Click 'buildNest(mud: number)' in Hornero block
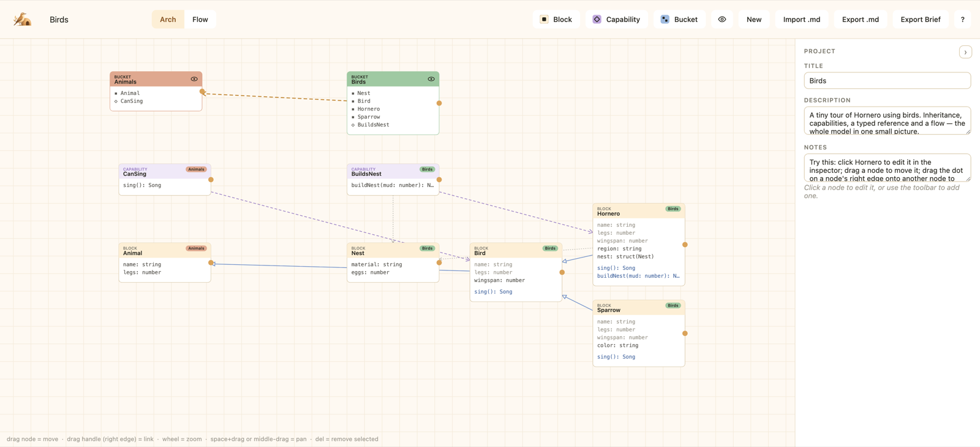The height and width of the screenshot is (447, 980). pyautogui.click(x=638, y=276)
